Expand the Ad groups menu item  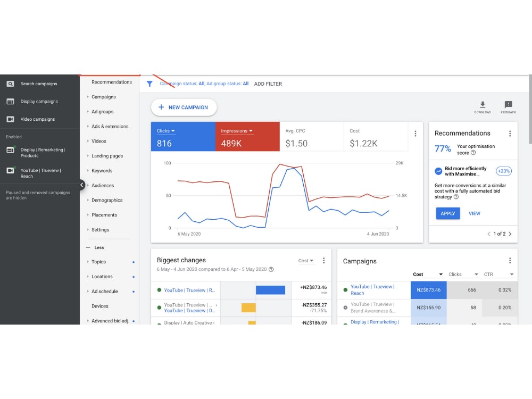click(x=88, y=112)
